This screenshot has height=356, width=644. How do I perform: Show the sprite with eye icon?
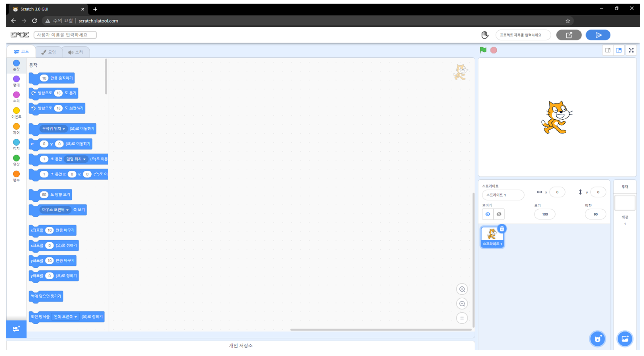[x=488, y=214]
